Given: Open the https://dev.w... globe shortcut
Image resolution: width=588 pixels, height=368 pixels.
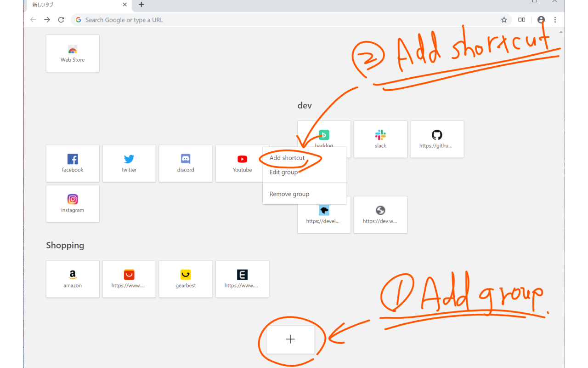Looking at the screenshot, I should coord(380,215).
